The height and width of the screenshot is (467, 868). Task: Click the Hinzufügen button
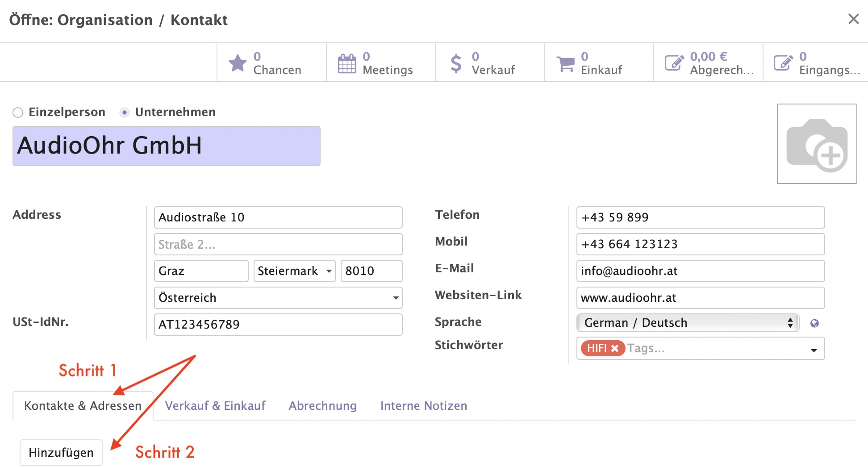[x=61, y=452]
